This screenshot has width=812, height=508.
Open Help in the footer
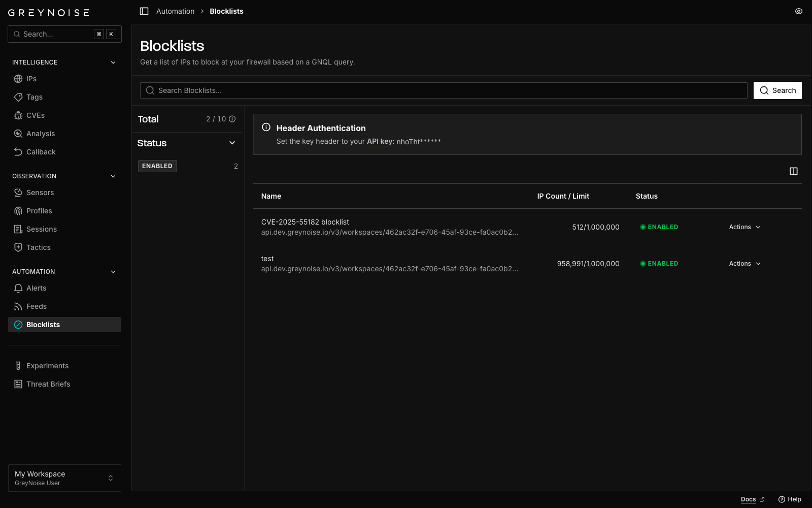click(790, 499)
